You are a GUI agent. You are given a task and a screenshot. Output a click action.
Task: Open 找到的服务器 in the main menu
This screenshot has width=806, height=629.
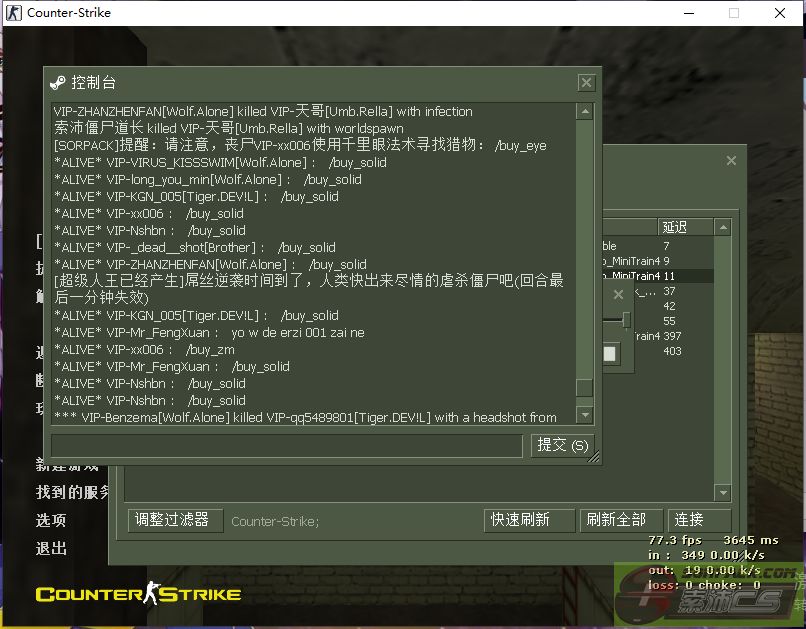[x=72, y=492]
